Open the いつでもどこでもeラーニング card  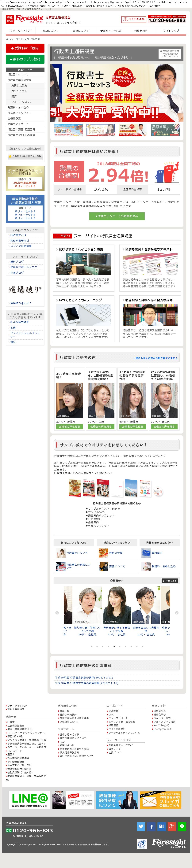coord(84,319)
